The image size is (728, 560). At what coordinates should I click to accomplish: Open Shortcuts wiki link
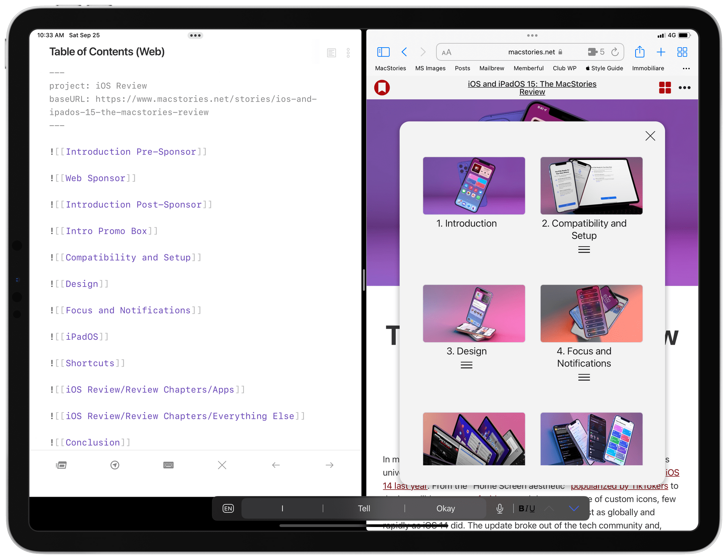(90, 363)
